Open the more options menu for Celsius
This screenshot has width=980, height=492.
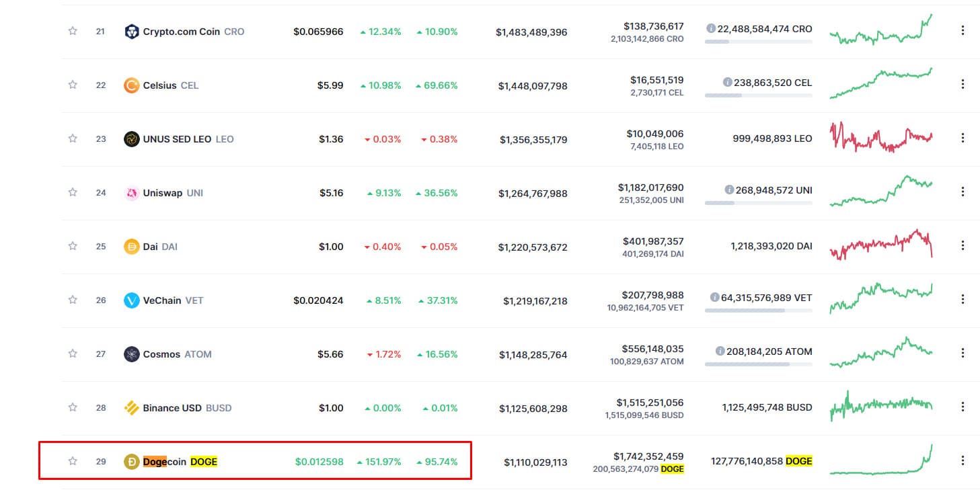click(963, 84)
